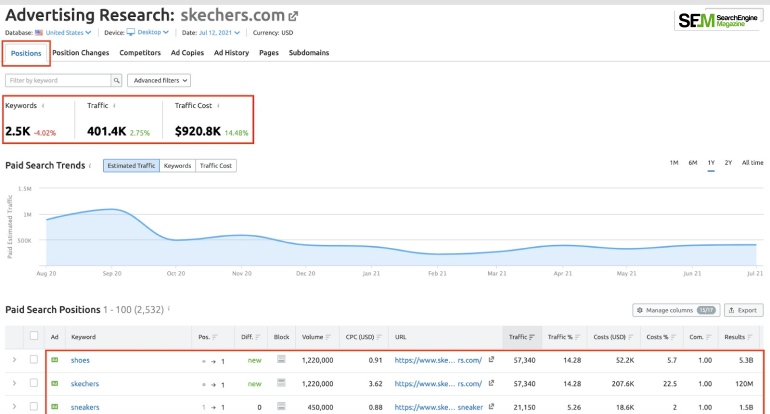Screen dimensions: 770x414
Task: Sort by the Traffic % column icon
Action: pyautogui.click(x=578, y=337)
